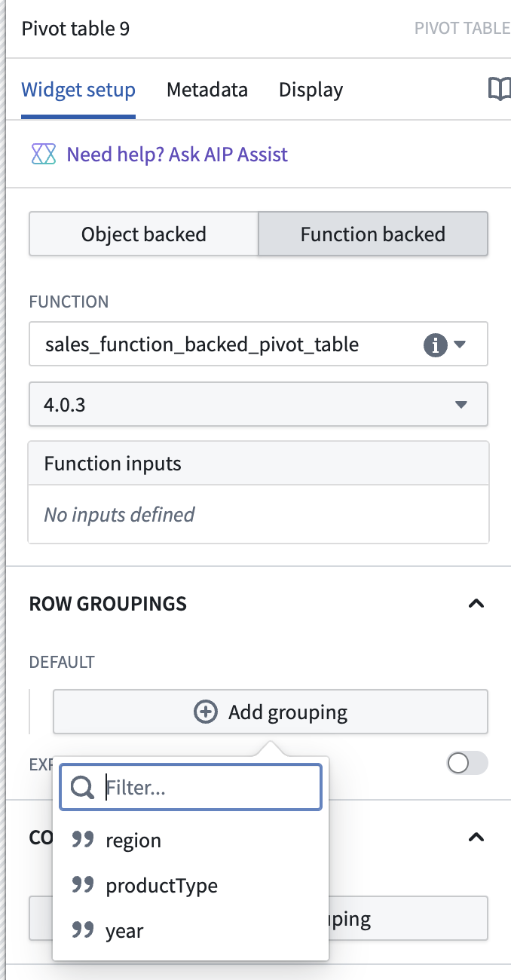Collapse the Row Groupings section

pos(476,603)
